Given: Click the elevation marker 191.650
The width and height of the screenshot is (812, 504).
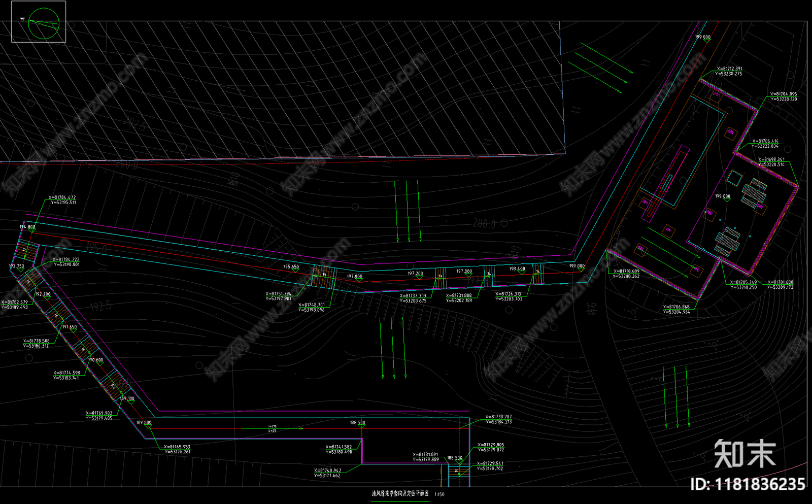Looking at the screenshot, I should coord(69,327).
